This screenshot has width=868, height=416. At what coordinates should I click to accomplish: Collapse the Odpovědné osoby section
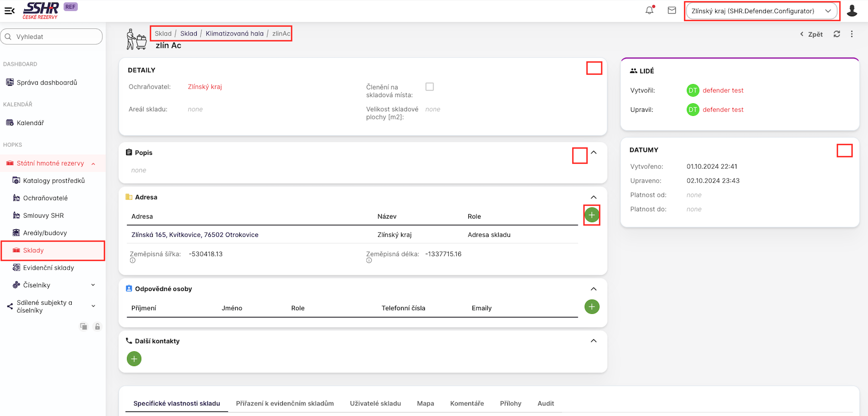tap(594, 289)
